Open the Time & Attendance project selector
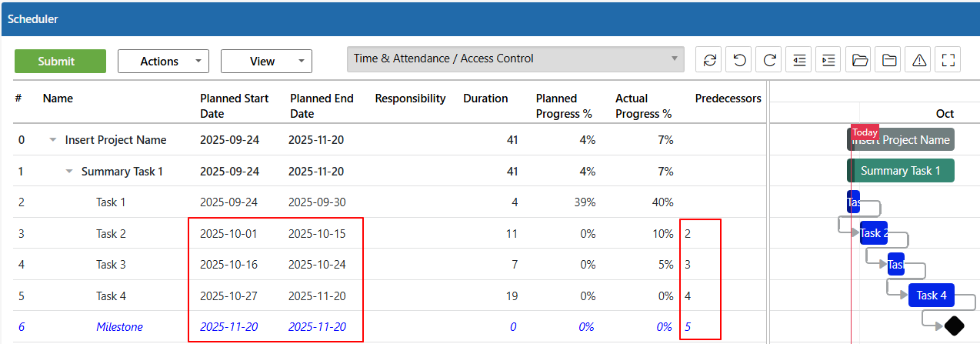 coord(515,59)
